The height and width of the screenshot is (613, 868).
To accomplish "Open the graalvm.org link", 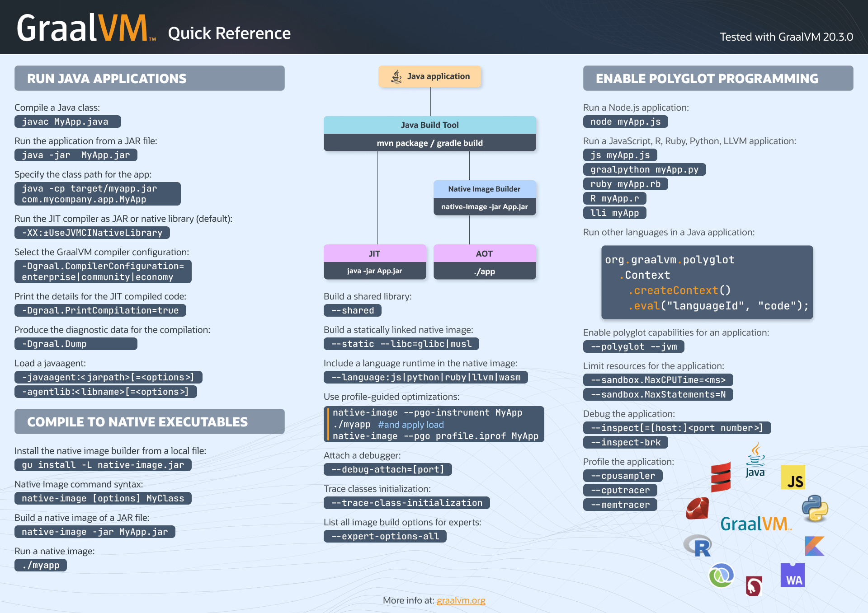I will coord(461,600).
